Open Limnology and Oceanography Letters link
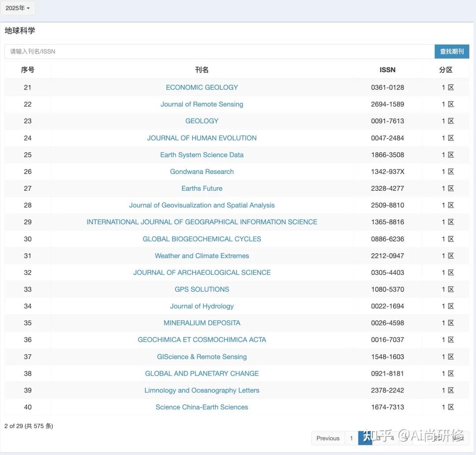Viewport: 476px width, 455px height. [x=202, y=390]
